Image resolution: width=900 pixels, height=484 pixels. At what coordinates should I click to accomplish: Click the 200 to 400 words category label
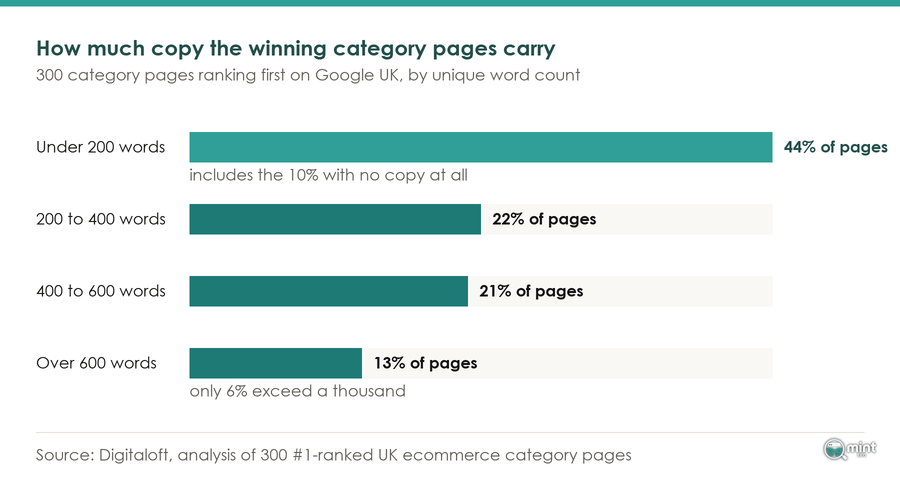coord(100,219)
